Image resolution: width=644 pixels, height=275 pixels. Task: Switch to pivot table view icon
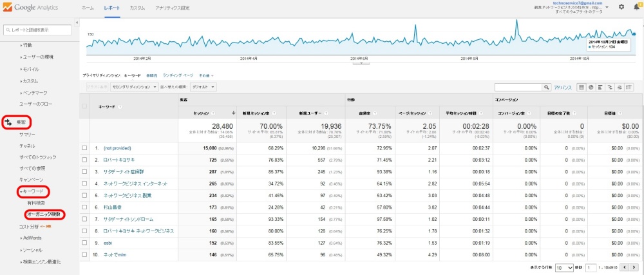click(x=629, y=88)
